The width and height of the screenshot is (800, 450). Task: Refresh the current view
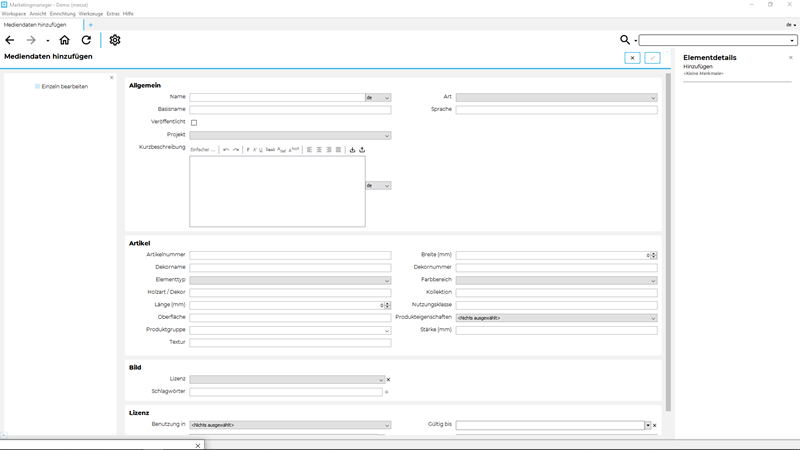pos(86,40)
